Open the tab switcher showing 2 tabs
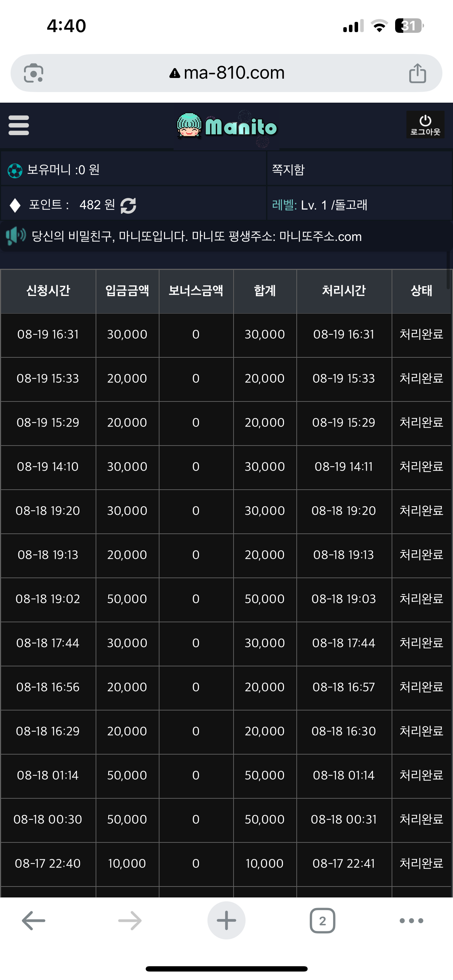 [x=322, y=921]
